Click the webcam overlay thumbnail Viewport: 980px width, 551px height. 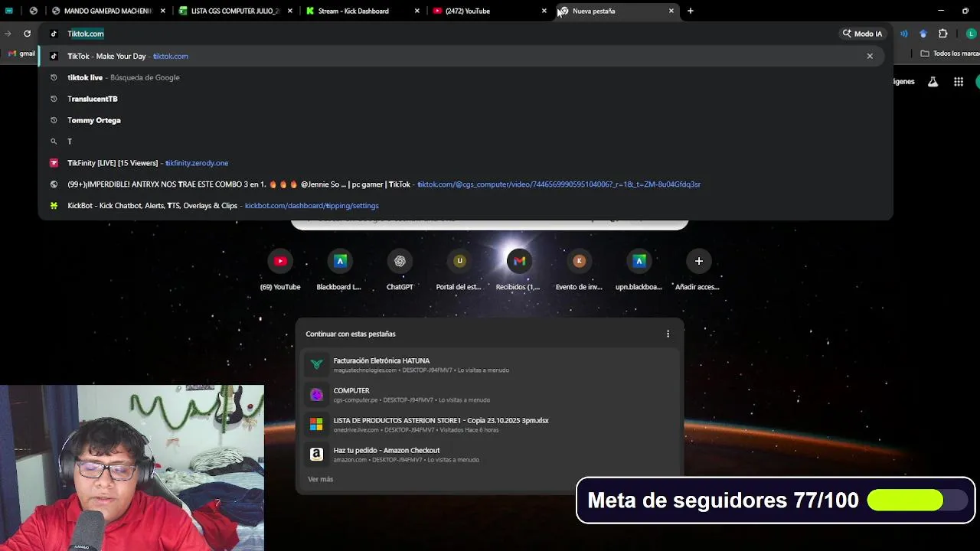[x=132, y=468]
